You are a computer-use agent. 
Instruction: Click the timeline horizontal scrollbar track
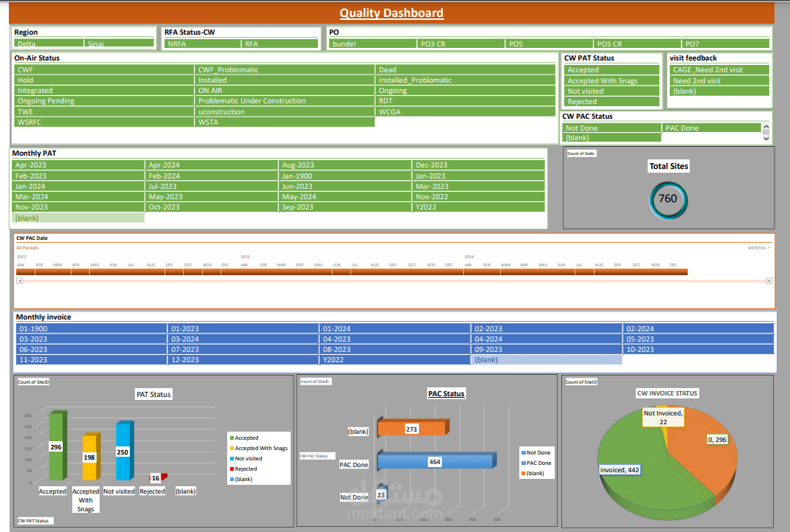(x=394, y=281)
